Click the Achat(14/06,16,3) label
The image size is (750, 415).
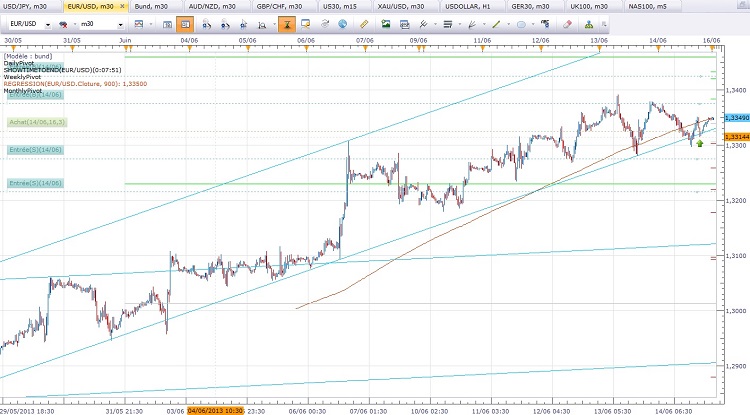(37, 122)
